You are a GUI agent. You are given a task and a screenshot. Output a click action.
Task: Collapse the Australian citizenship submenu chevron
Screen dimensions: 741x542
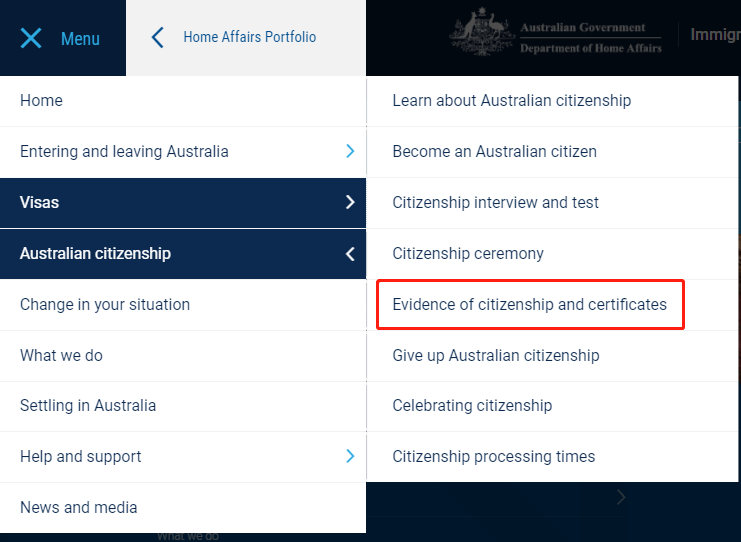pos(349,254)
